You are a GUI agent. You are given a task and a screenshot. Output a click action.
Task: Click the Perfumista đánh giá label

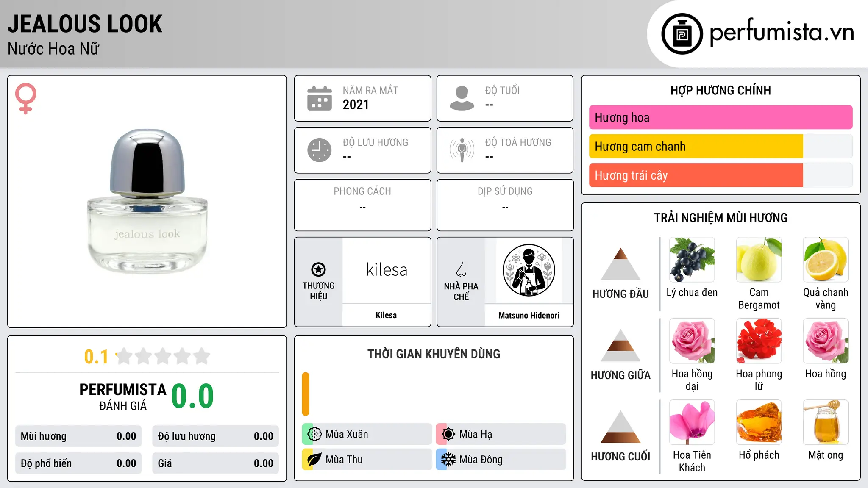click(123, 396)
